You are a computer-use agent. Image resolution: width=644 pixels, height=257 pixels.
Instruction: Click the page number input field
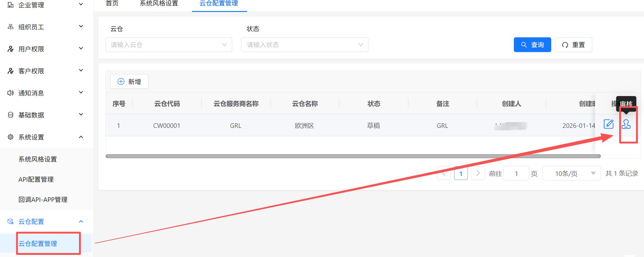tap(516, 173)
